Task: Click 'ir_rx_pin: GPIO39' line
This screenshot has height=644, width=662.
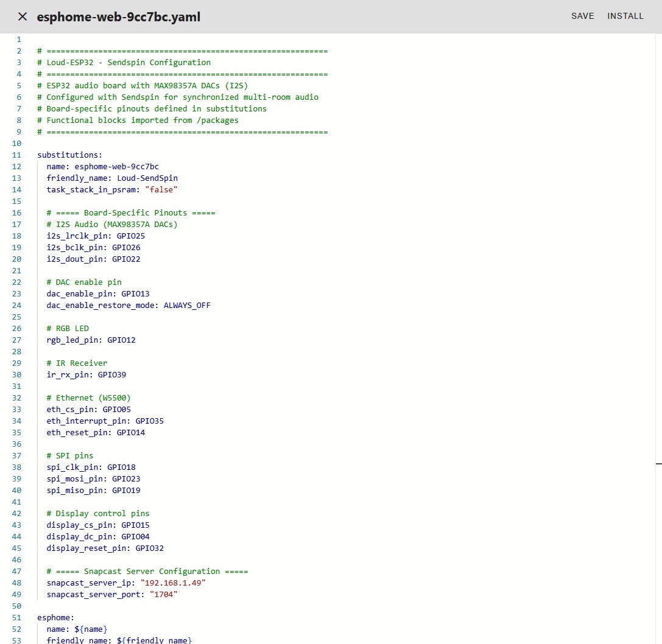Action: (86, 375)
